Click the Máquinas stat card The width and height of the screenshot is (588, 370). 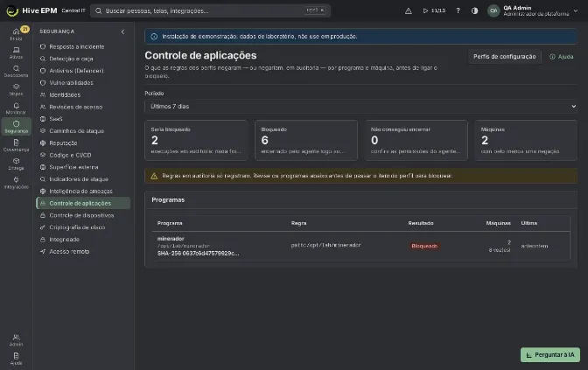pos(526,140)
